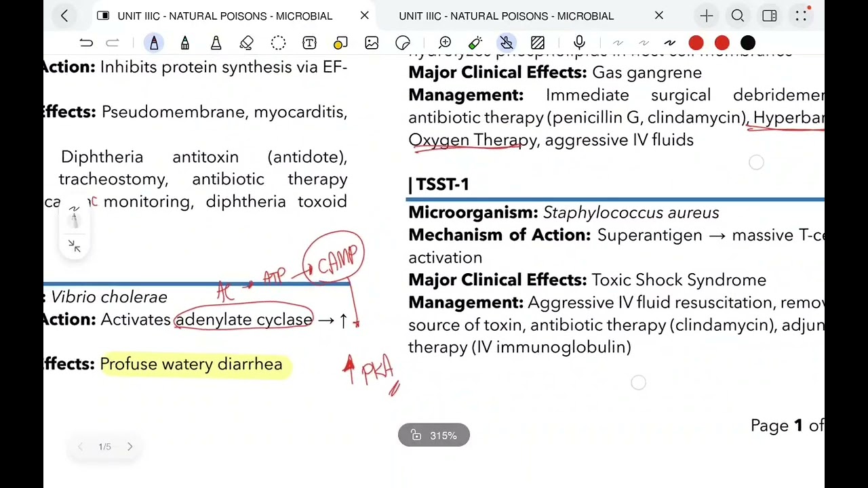The image size is (868, 488).
Task: Redo the undone action
Action: pyautogui.click(x=113, y=43)
